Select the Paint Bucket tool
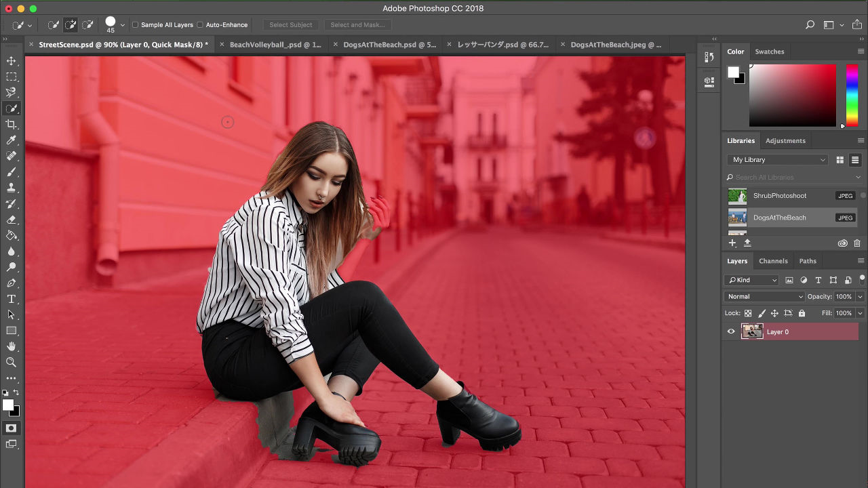The width and height of the screenshot is (868, 488). click(x=12, y=236)
